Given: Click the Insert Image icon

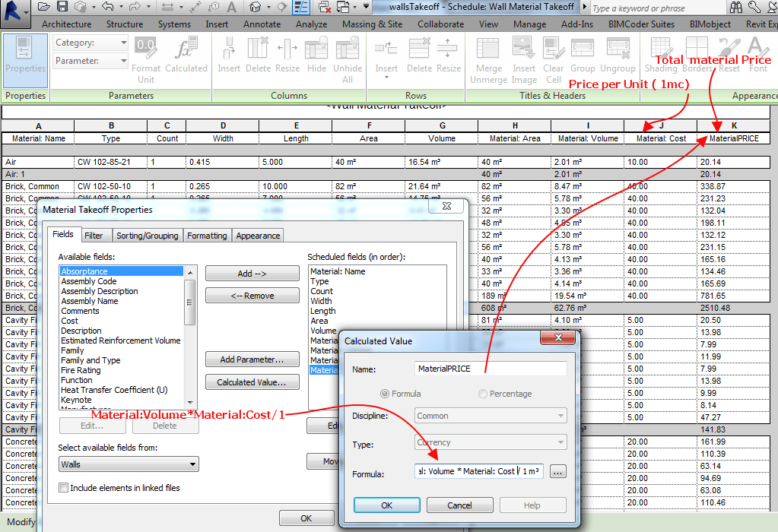Looking at the screenshot, I should 524,49.
